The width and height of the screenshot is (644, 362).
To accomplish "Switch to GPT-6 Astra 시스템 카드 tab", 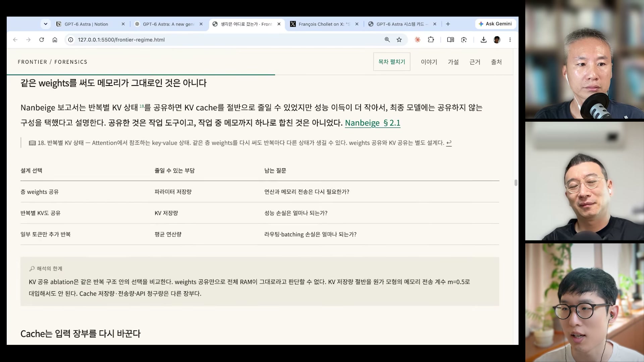I will point(402,24).
